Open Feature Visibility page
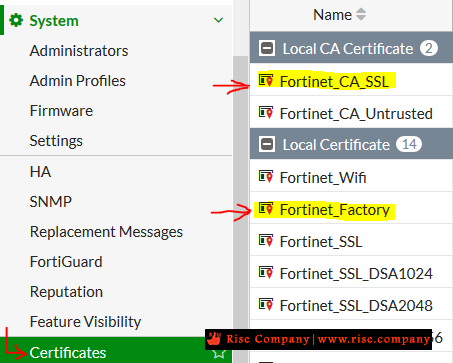The height and width of the screenshot is (363, 453). coord(85,322)
